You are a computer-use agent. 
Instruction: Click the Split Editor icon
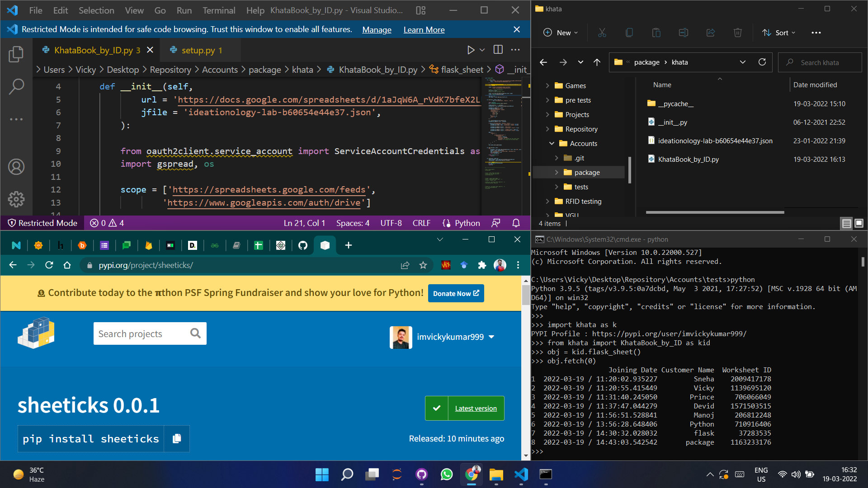(x=498, y=50)
